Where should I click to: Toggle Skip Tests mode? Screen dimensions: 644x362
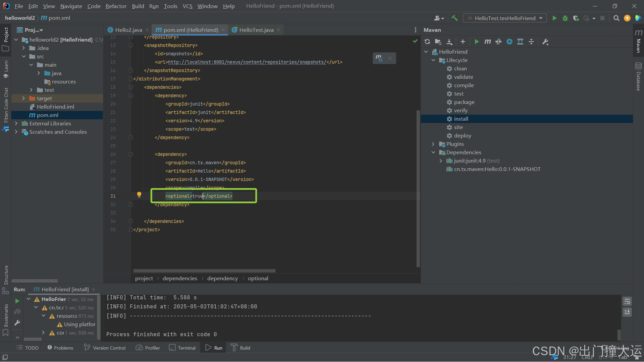pos(509,42)
